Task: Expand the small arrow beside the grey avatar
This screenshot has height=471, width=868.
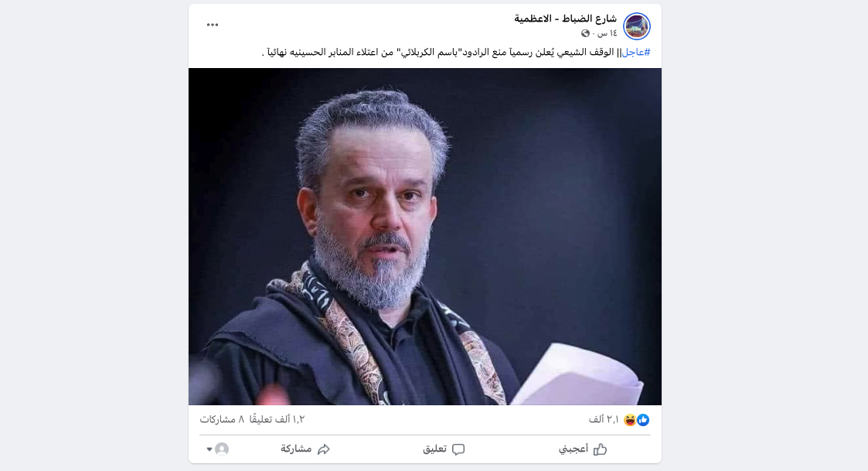Action: pos(209,449)
